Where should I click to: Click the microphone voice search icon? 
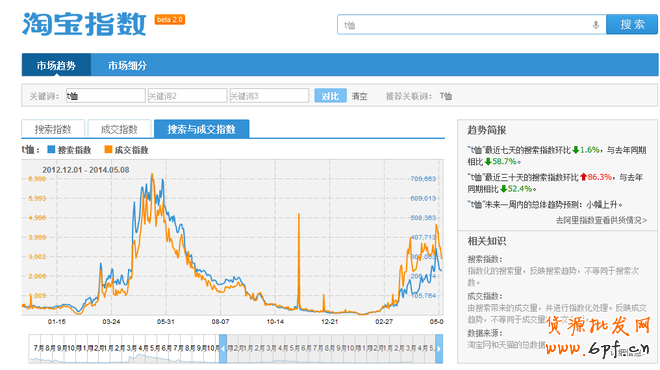click(x=596, y=25)
